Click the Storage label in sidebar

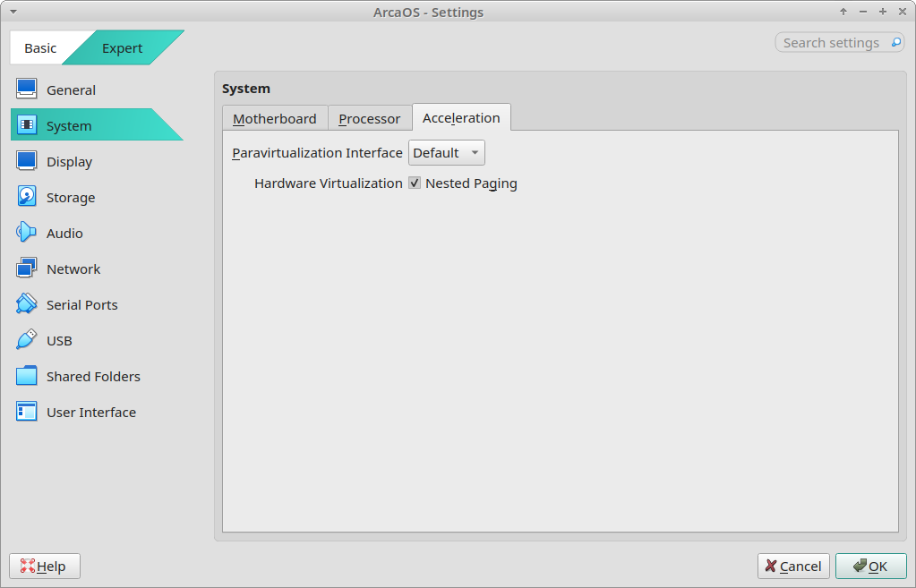tap(71, 198)
